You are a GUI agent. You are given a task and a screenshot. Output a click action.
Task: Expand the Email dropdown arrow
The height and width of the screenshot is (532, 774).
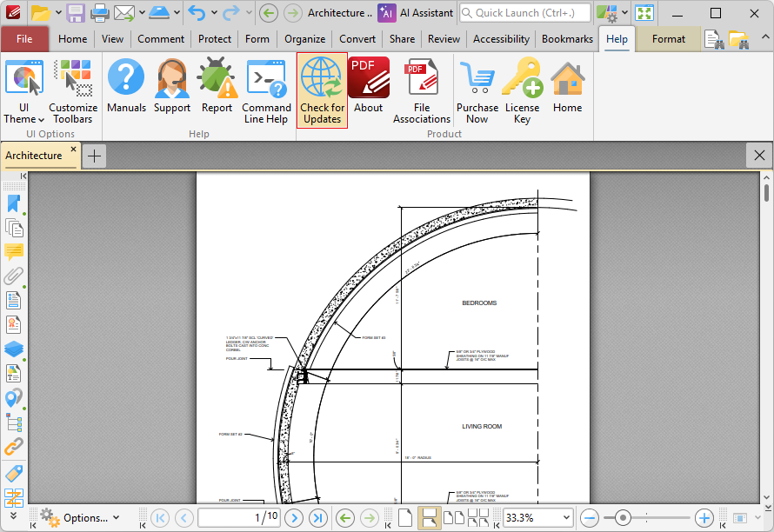click(142, 13)
